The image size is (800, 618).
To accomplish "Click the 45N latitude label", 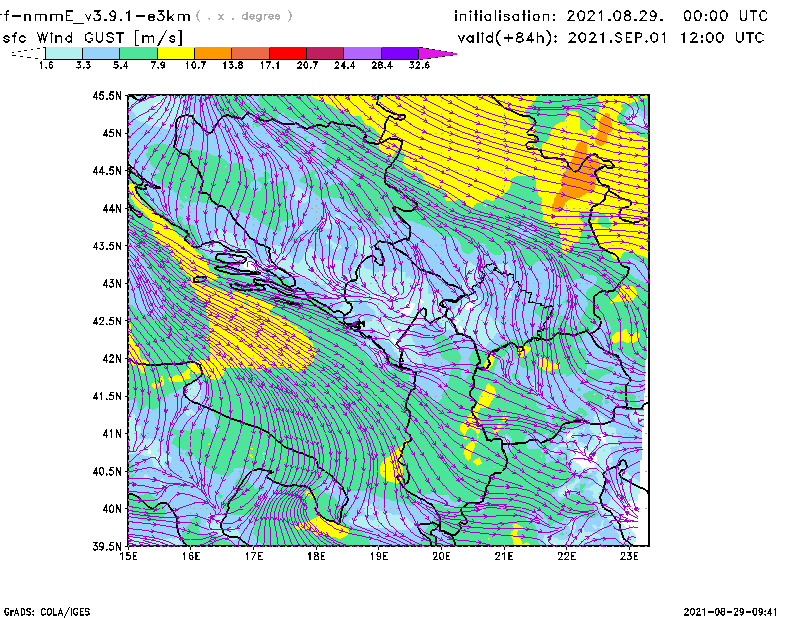I will pyautogui.click(x=112, y=133).
